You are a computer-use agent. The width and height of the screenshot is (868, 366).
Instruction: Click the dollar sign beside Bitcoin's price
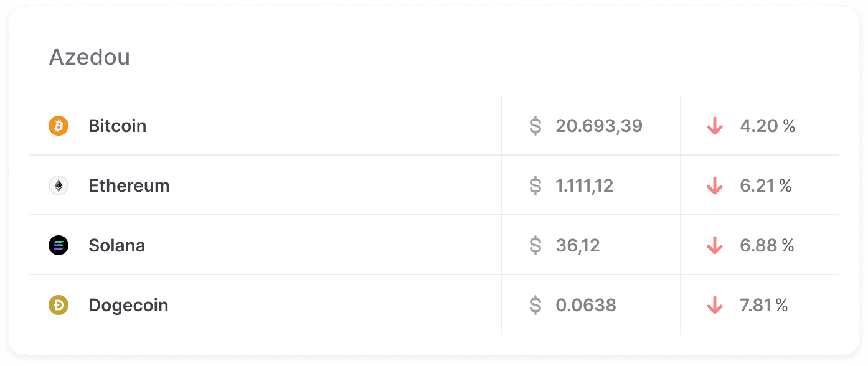(x=534, y=126)
